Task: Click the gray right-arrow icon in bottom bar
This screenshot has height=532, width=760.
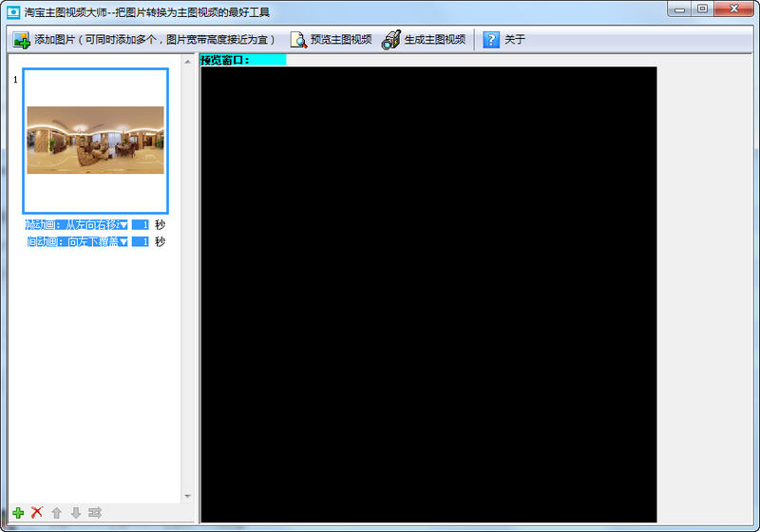Action: 95,513
